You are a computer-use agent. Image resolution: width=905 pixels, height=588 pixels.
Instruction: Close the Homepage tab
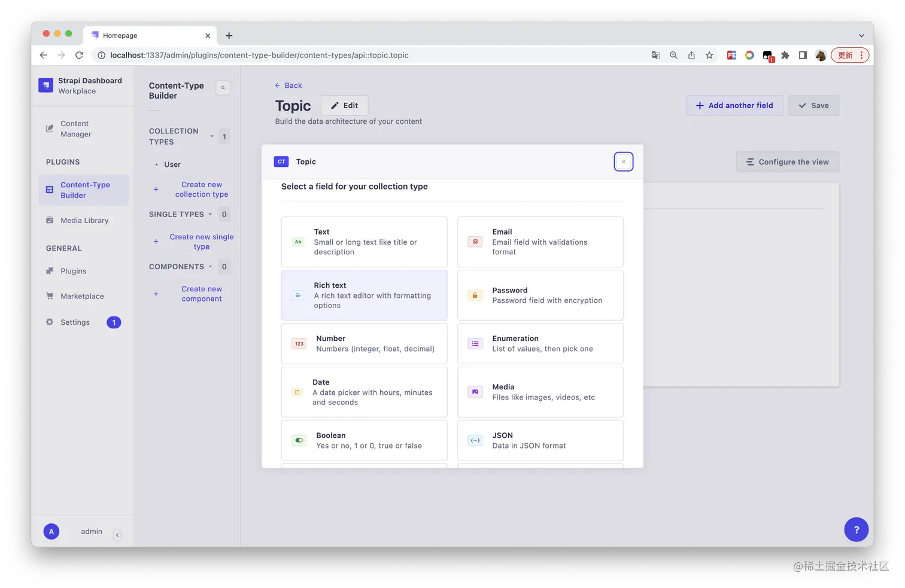pyautogui.click(x=208, y=36)
